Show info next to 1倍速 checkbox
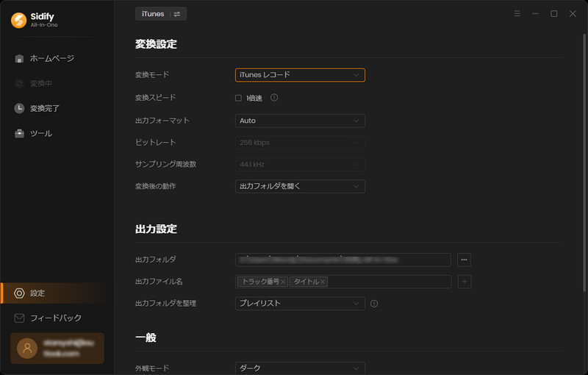The width and height of the screenshot is (588, 375). [x=274, y=98]
